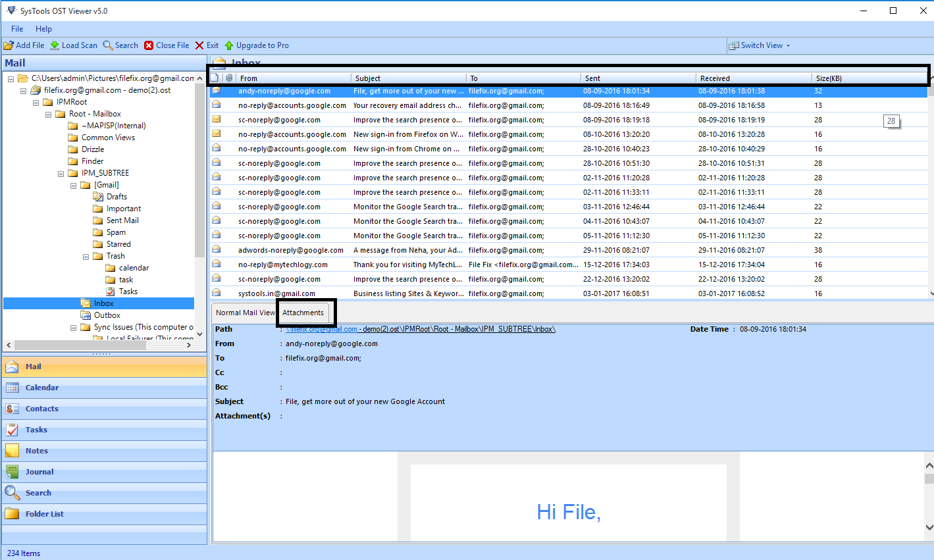Open the Journal section icon
The width and height of the screenshot is (934, 560).
pyautogui.click(x=12, y=472)
